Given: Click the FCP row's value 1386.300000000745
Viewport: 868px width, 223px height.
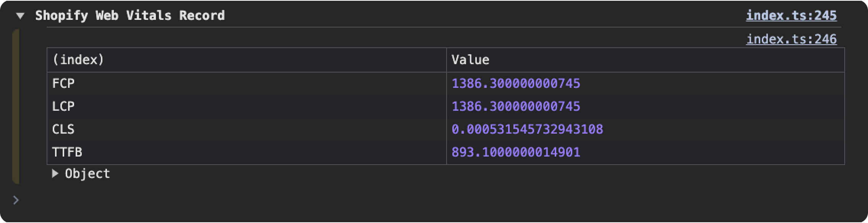Looking at the screenshot, I should (x=516, y=83).
